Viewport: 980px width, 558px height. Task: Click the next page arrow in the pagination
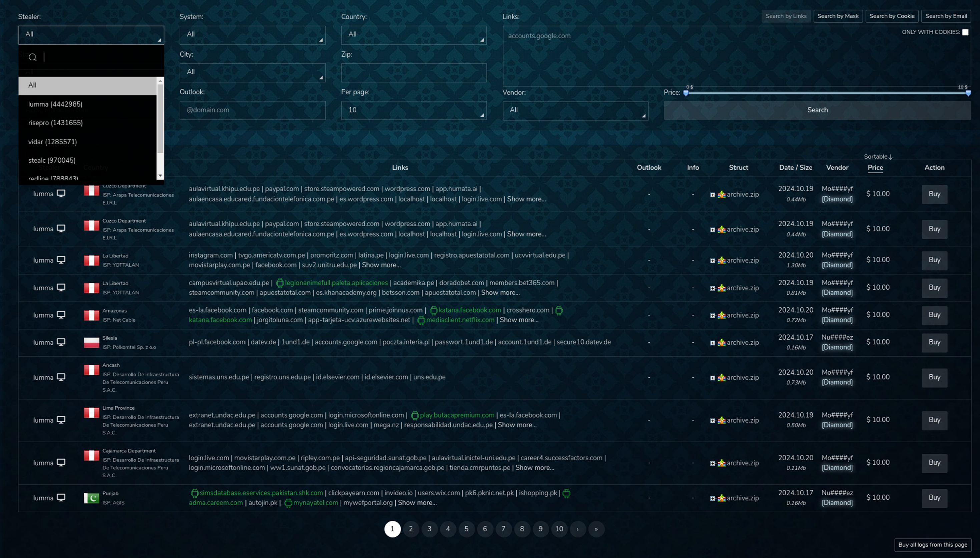(x=578, y=529)
